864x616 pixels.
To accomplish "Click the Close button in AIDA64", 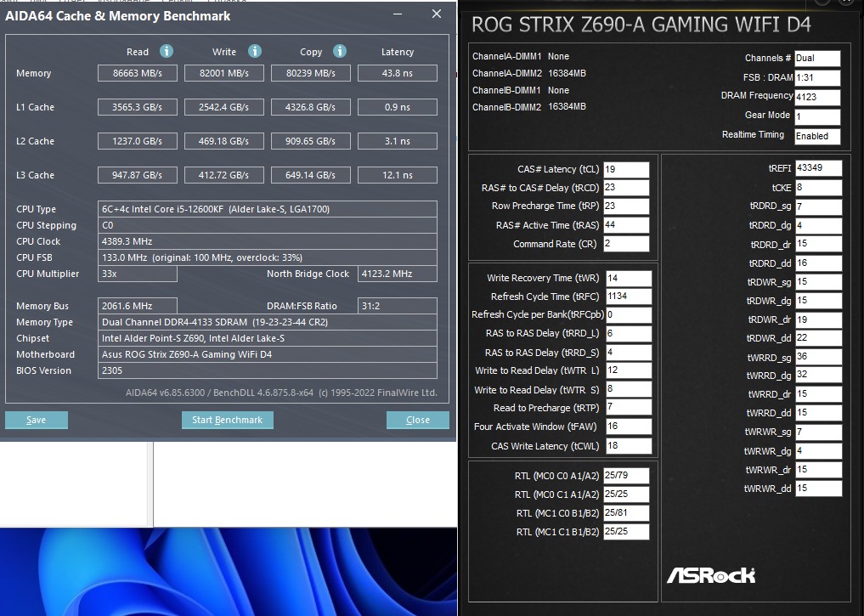I will [x=418, y=420].
